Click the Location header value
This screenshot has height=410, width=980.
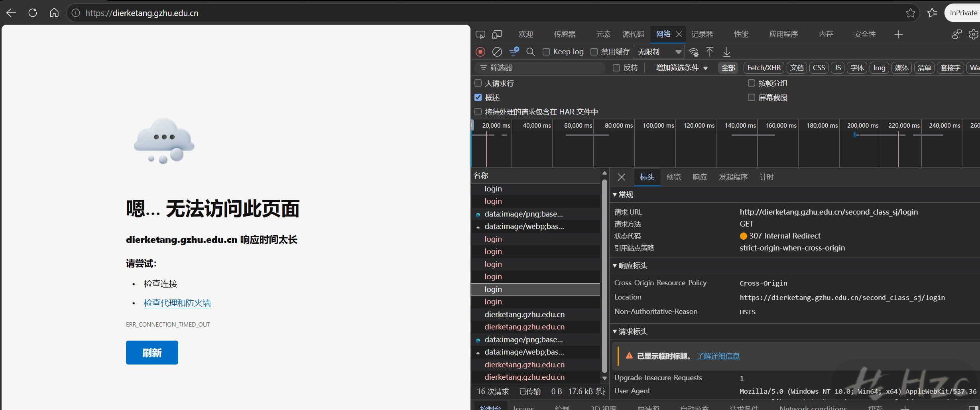pos(842,298)
